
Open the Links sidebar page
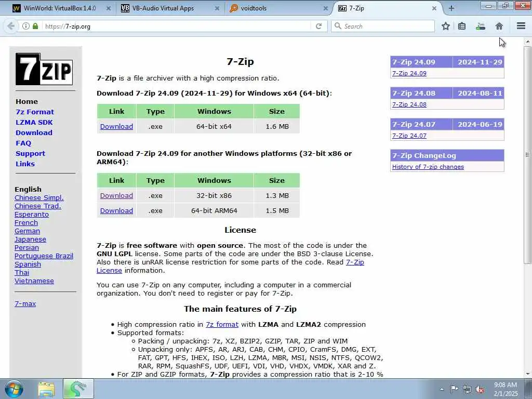coord(25,164)
